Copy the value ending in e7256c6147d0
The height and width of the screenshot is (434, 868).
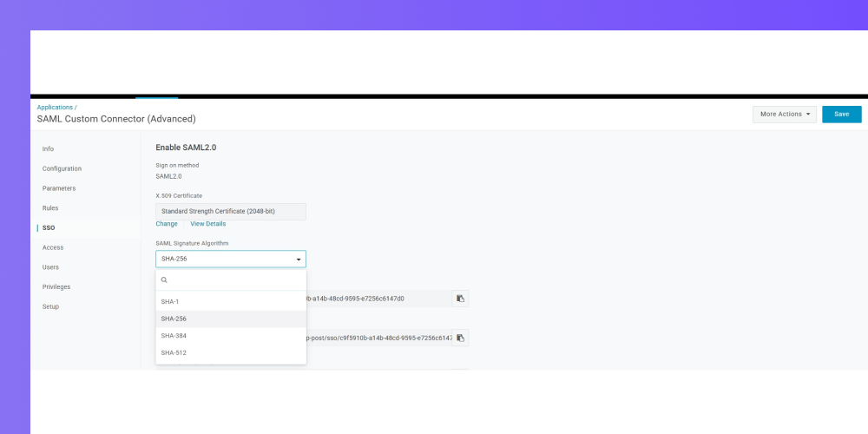click(460, 299)
